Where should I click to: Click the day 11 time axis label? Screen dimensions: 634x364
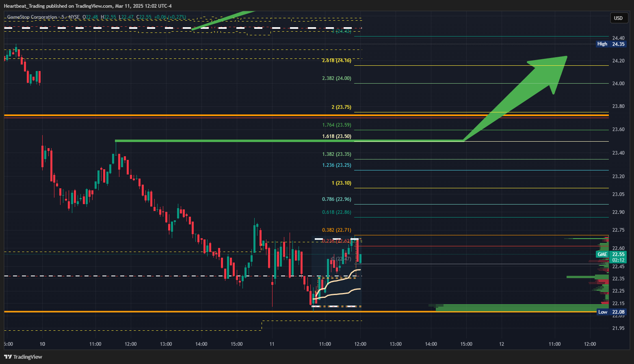click(x=272, y=344)
